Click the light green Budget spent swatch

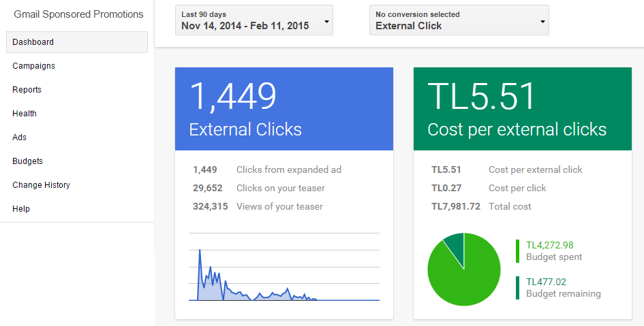(x=518, y=250)
